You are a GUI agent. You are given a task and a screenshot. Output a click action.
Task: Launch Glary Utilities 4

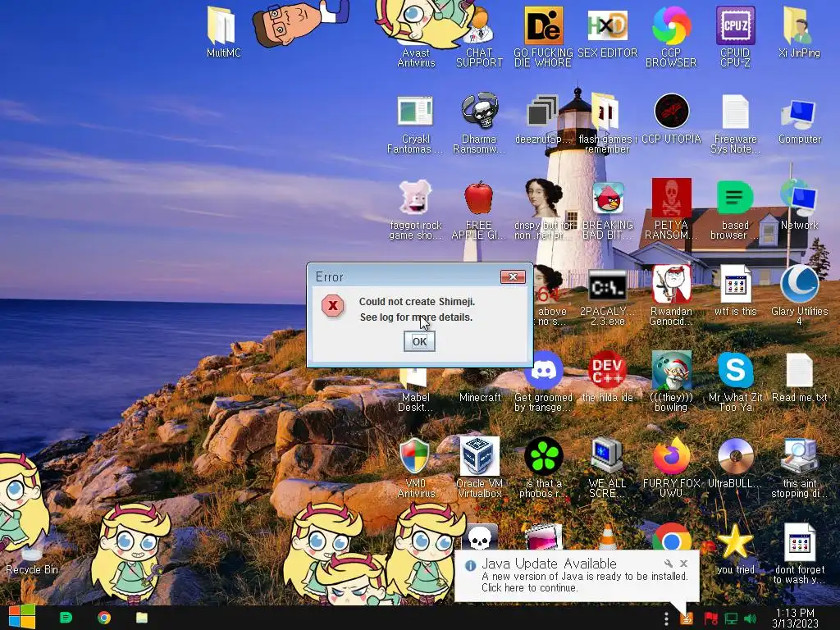tap(799, 284)
